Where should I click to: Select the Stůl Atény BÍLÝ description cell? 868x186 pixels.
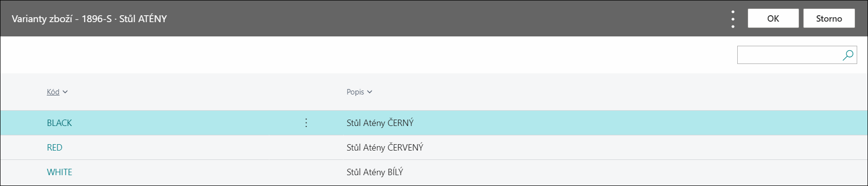[x=375, y=172]
